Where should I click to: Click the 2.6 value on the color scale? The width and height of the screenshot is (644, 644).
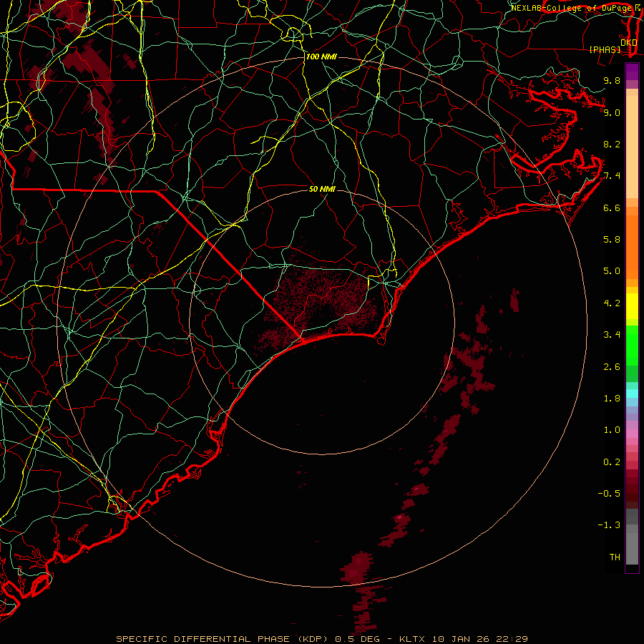(x=612, y=367)
